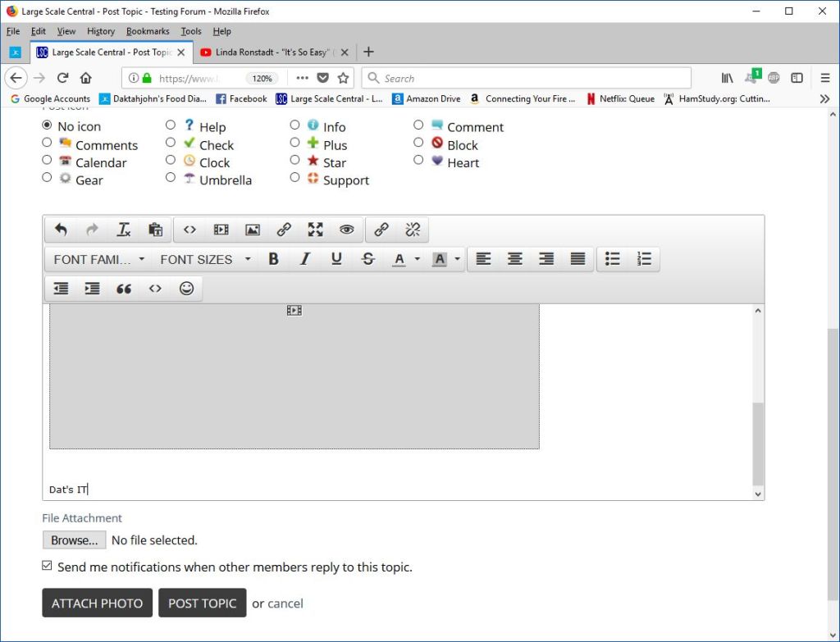840x642 pixels.
Task: Click in the Firefox Search box
Action: click(x=526, y=78)
